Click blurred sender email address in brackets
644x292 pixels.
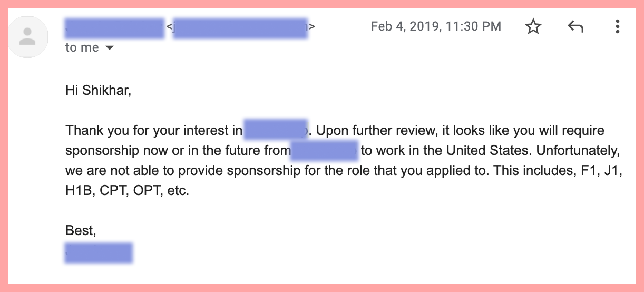coord(240,28)
